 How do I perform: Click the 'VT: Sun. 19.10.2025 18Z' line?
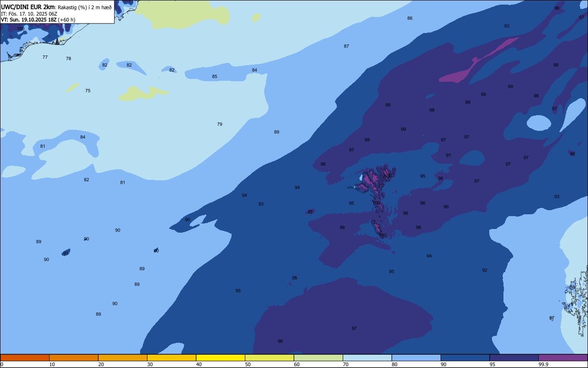click(x=29, y=20)
